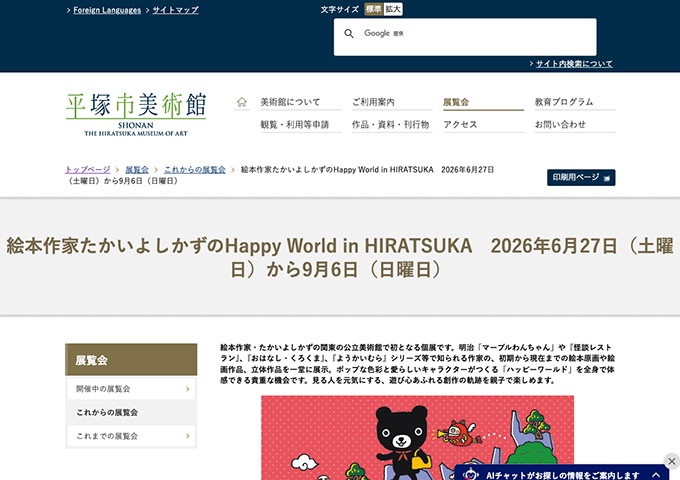The height and width of the screenshot is (480, 680).
Task: Open サイト内検索について link
Action: tap(574, 64)
